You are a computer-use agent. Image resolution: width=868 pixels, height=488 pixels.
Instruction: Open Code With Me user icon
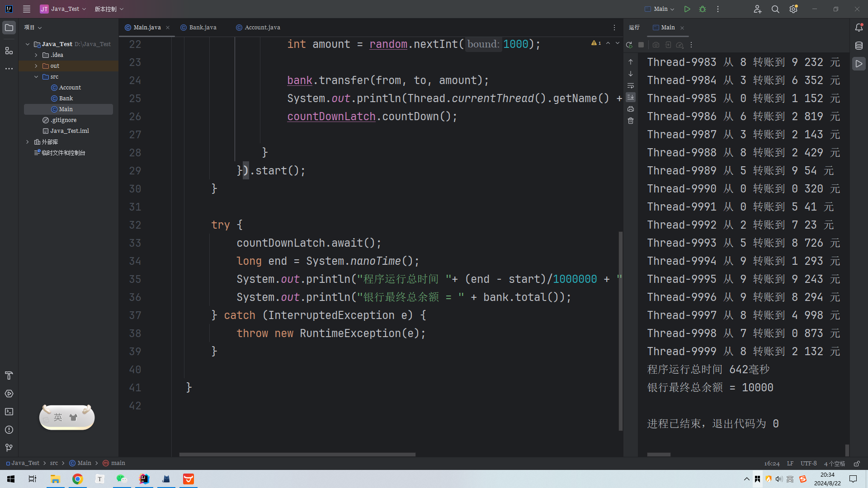tap(758, 9)
